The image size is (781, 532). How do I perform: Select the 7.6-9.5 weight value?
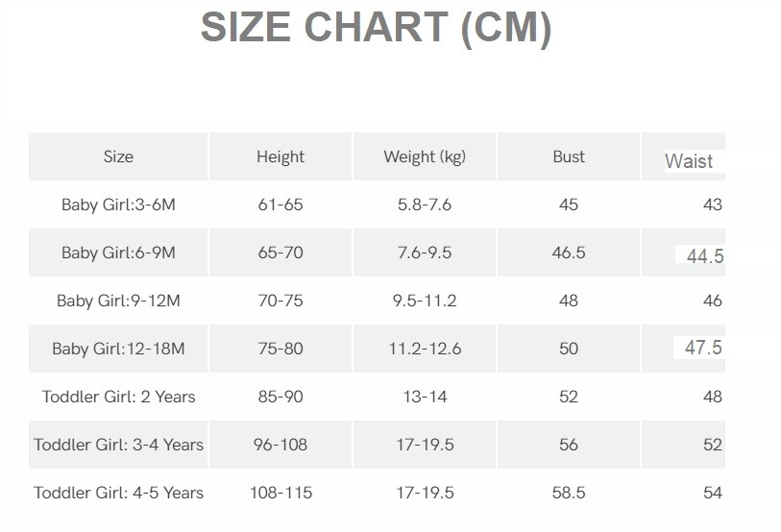(425, 253)
